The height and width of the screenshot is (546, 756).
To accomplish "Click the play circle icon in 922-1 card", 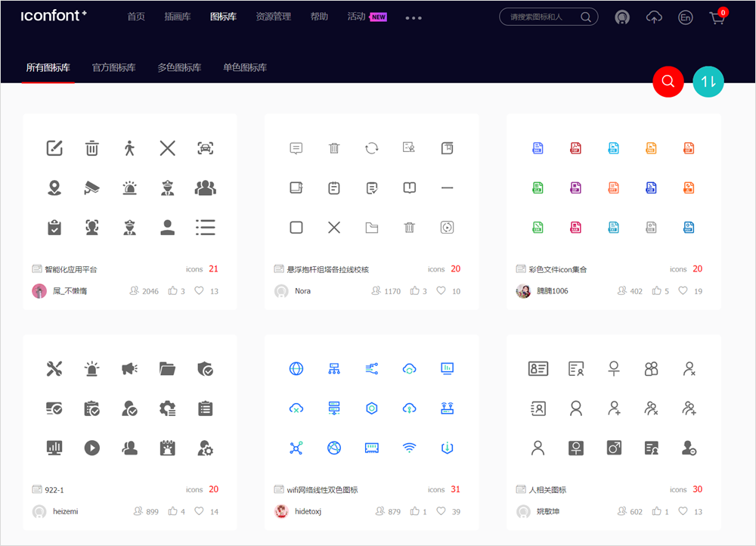I will [x=91, y=448].
